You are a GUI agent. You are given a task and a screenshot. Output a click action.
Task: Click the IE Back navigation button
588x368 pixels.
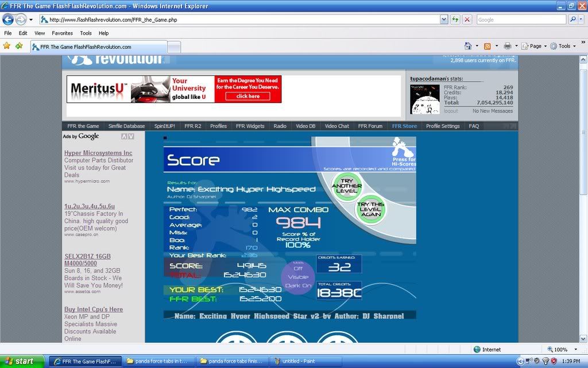tap(8, 20)
